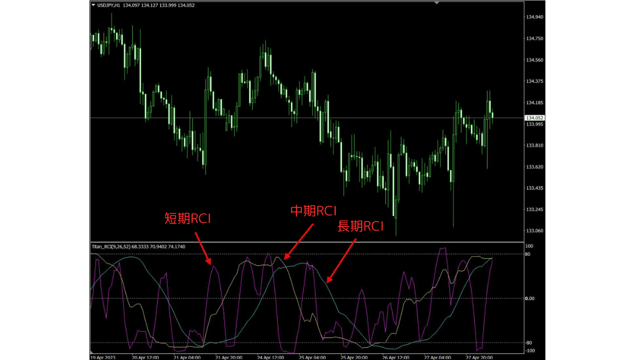Select the 長期RCI text annotation
644x360 pixels.
tap(361, 226)
